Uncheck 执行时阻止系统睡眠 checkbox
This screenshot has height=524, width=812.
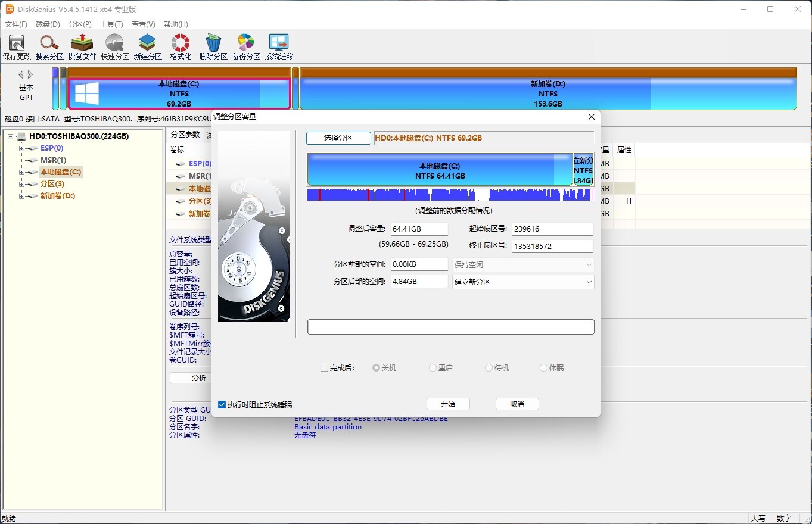pyautogui.click(x=222, y=405)
